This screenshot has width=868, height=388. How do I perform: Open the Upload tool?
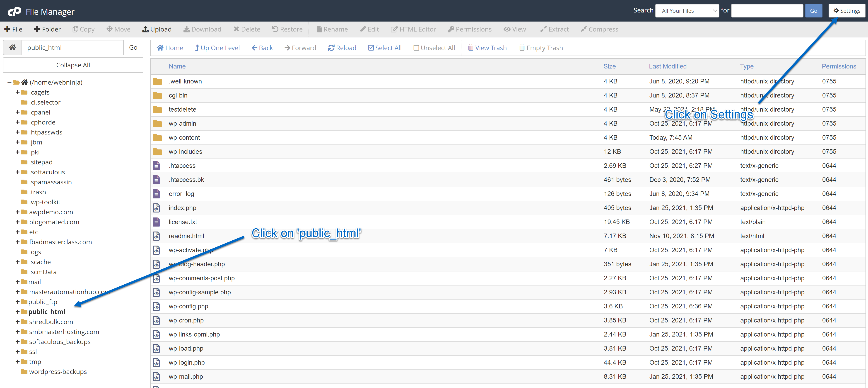point(157,29)
